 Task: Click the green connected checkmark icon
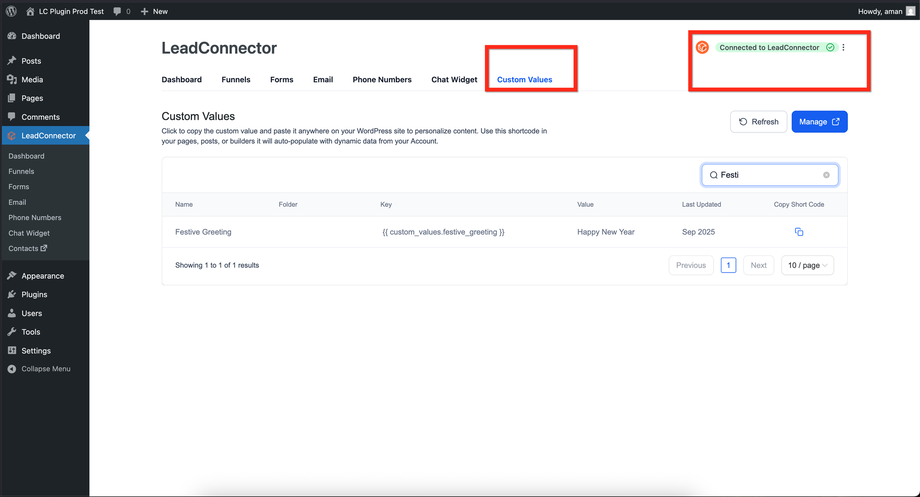830,48
